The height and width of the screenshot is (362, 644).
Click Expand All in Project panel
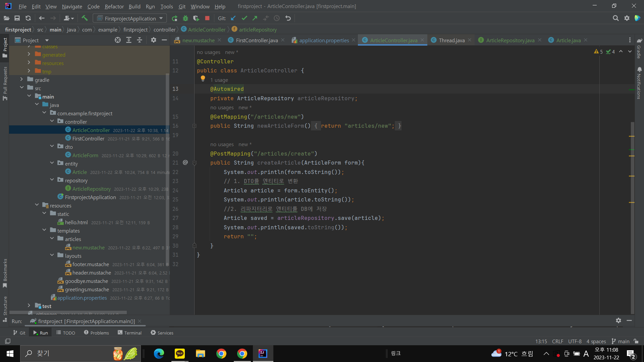(x=129, y=40)
